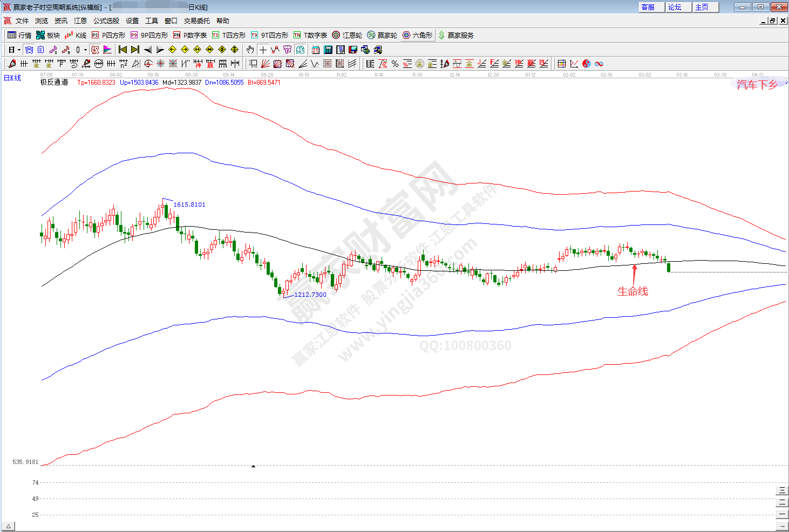Click the 六角形 hexagon chart button
The height and width of the screenshot is (532, 789).
(417, 35)
